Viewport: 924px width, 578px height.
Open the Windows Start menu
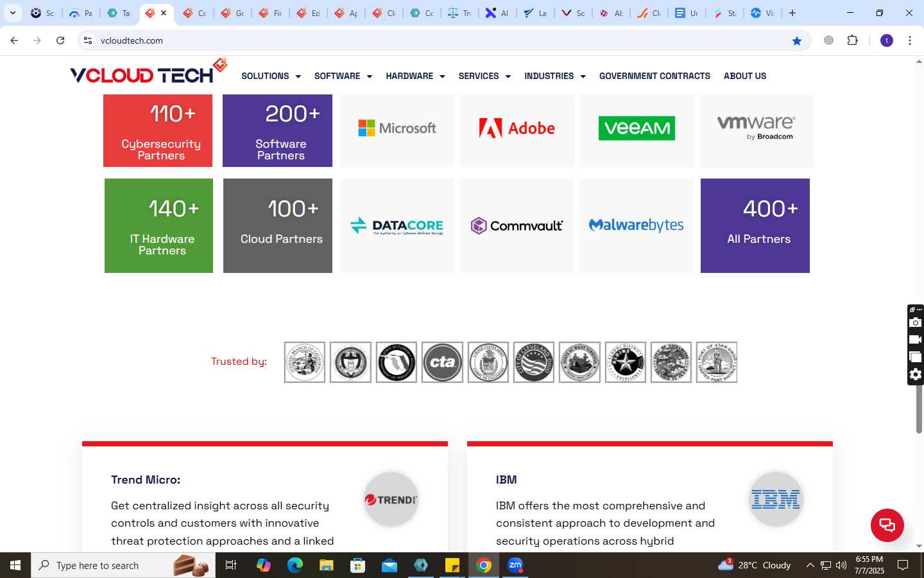[x=15, y=565]
